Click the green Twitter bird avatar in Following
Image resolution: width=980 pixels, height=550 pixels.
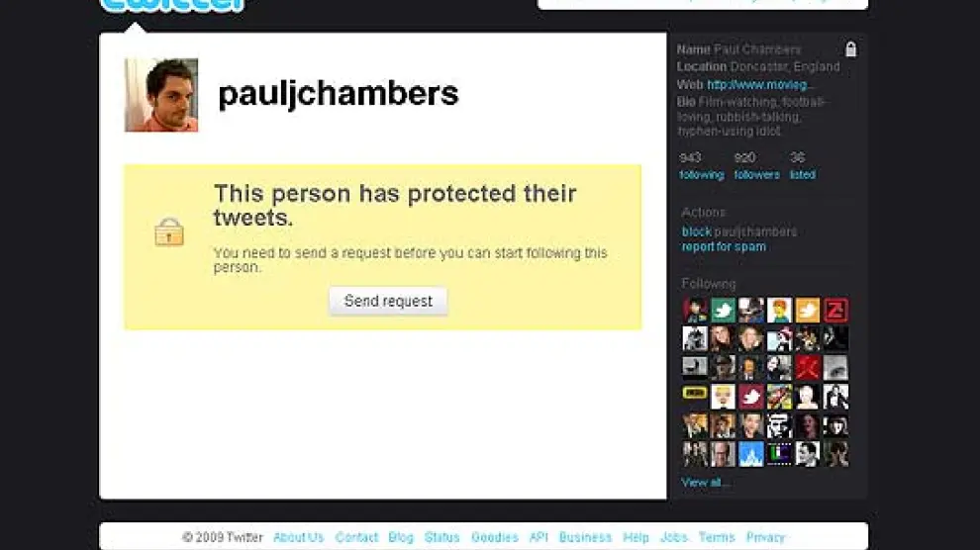[724, 311]
